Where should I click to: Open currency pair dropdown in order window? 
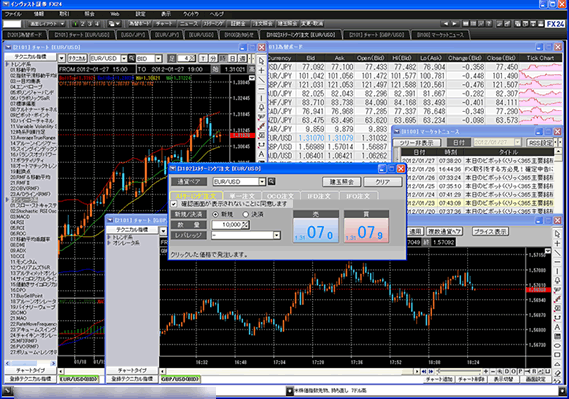click(x=262, y=181)
